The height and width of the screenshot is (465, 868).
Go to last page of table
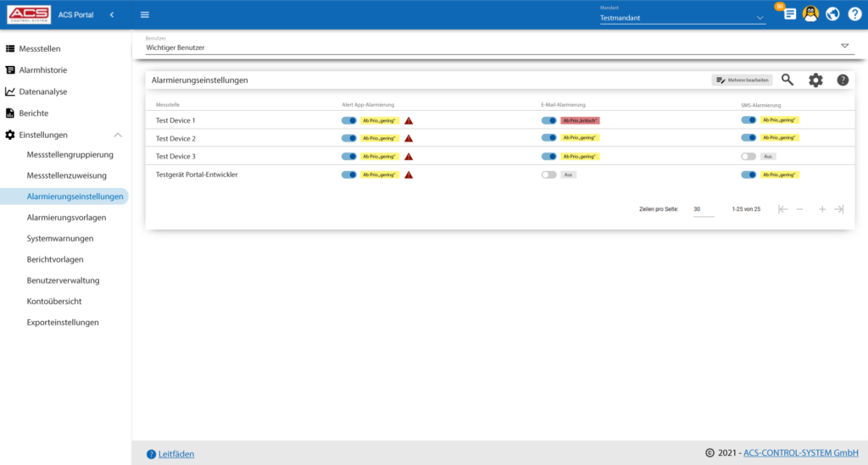[x=839, y=209]
